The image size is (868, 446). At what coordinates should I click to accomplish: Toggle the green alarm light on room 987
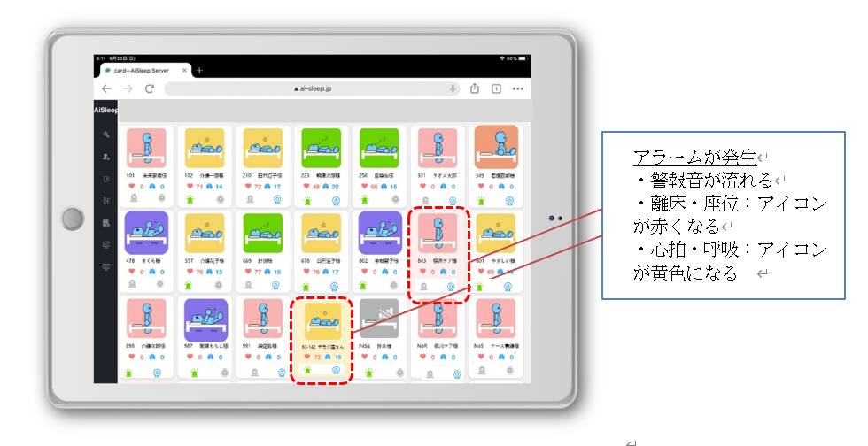coord(190,373)
